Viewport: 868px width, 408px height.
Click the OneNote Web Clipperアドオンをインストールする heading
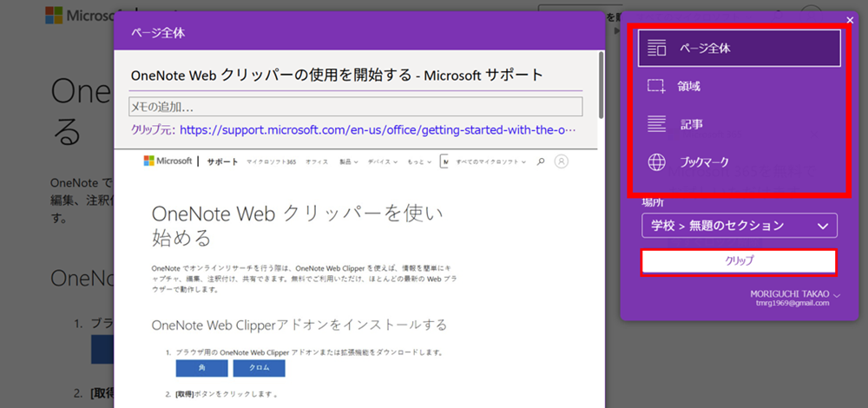pyautogui.click(x=299, y=325)
